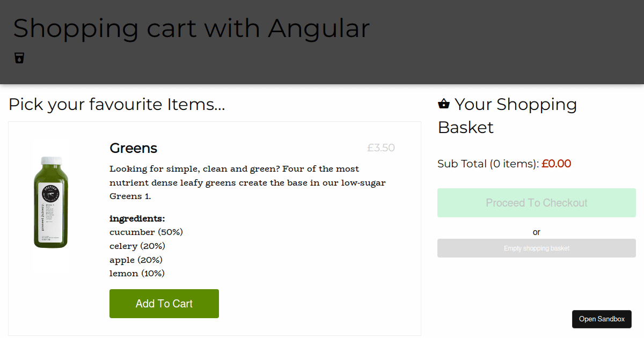Select the 'Your Shopping Basket' heading

pos(507,115)
